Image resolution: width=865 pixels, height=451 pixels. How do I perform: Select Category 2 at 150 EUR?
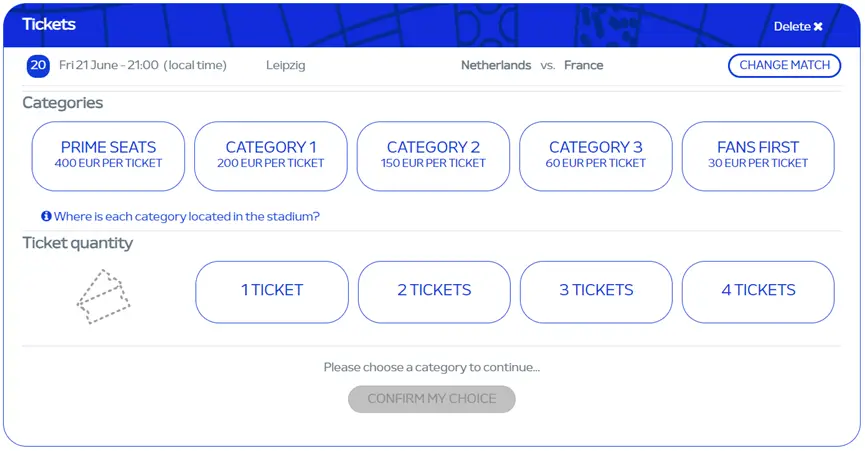point(433,156)
